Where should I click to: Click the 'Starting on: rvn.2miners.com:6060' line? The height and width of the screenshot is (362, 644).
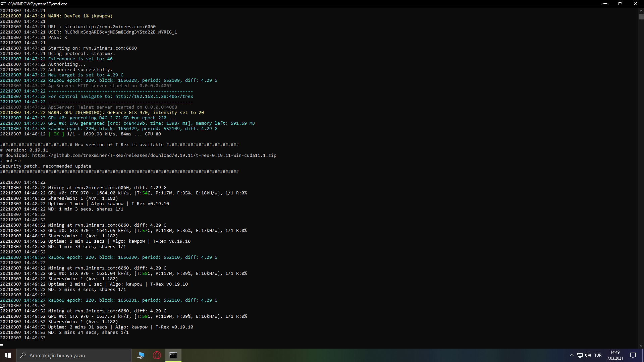(x=68, y=48)
